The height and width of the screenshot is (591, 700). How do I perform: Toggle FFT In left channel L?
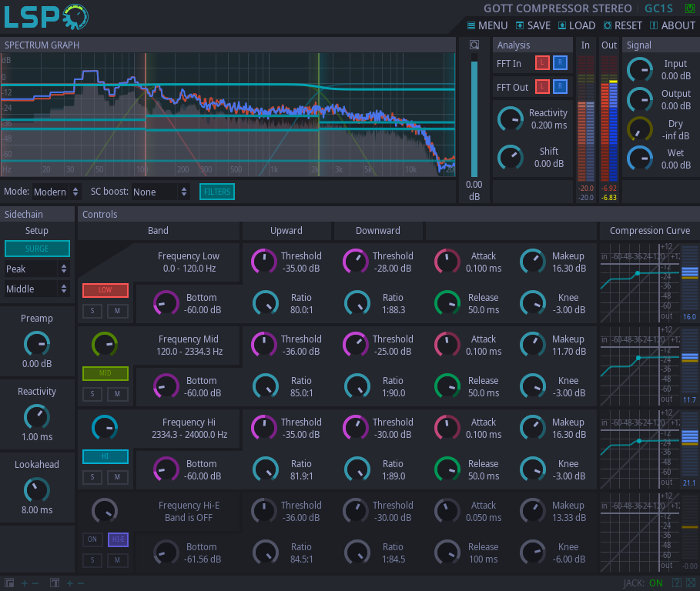coord(542,63)
